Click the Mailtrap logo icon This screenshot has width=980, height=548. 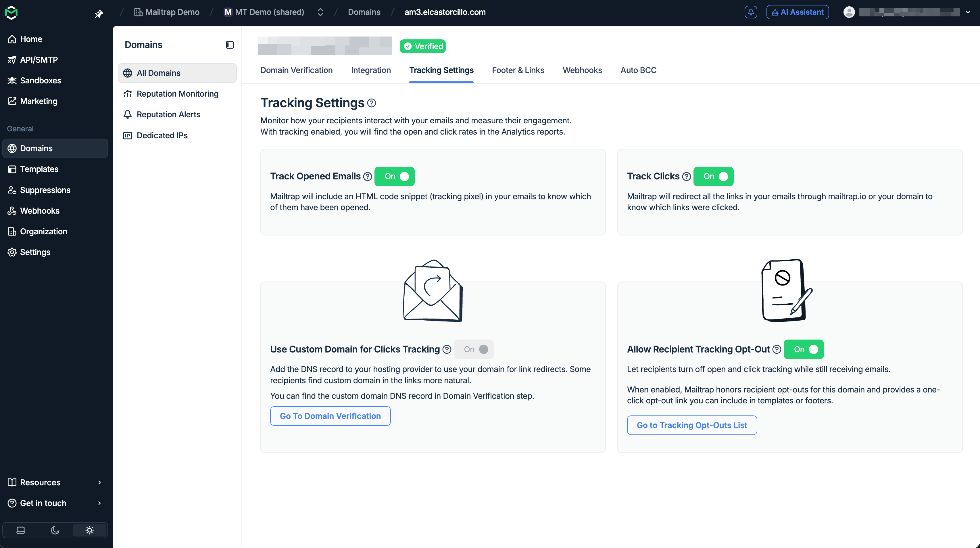[11, 13]
